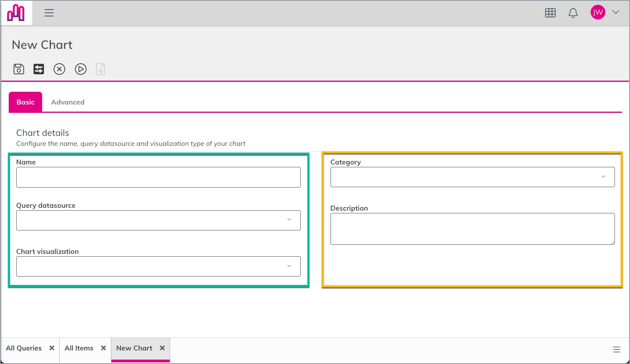630x364 pixels.
Task: Open the Category dropdown
Action: click(x=472, y=177)
